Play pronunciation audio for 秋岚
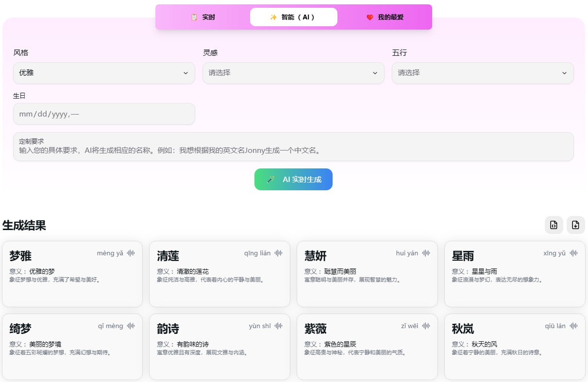 (574, 326)
